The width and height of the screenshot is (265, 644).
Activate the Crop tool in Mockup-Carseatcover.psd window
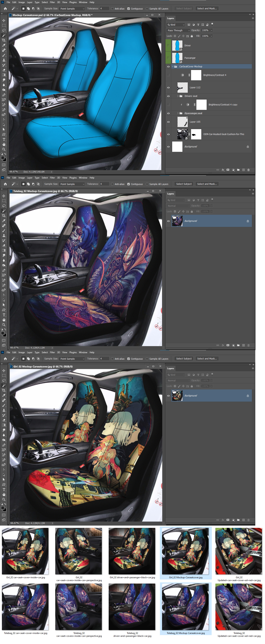pyautogui.click(x=4, y=40)
